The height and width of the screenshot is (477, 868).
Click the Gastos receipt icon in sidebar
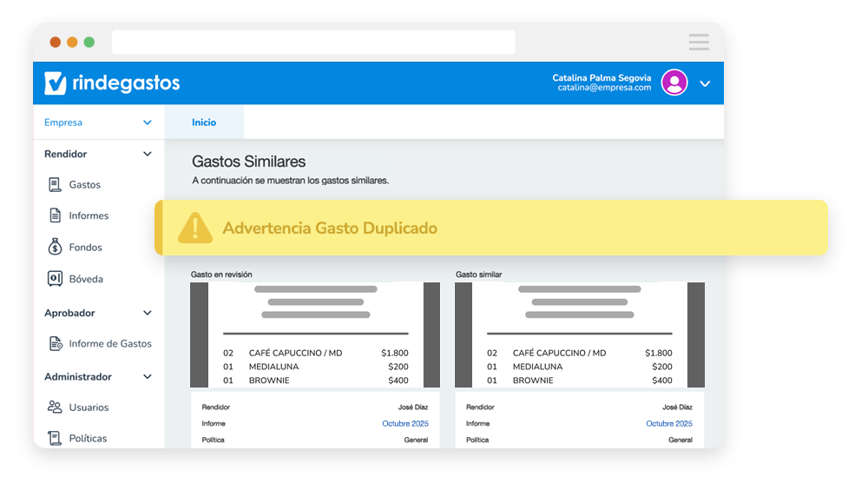pyautogui.click(x=54, y=184)
